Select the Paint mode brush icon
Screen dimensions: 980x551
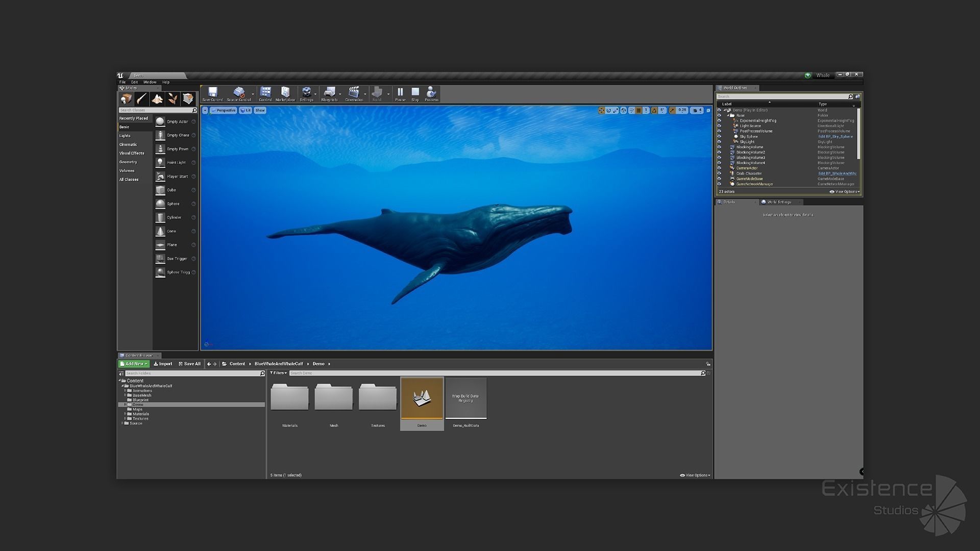[141, 98]
